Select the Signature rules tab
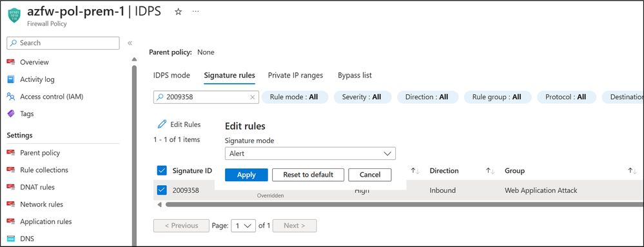 pos(229,75)
